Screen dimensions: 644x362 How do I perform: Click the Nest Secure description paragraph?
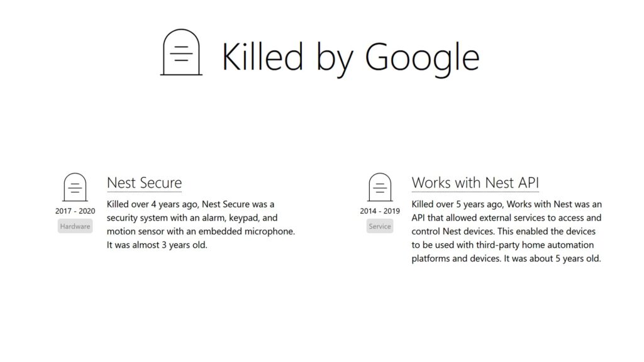tap(201, 224)
